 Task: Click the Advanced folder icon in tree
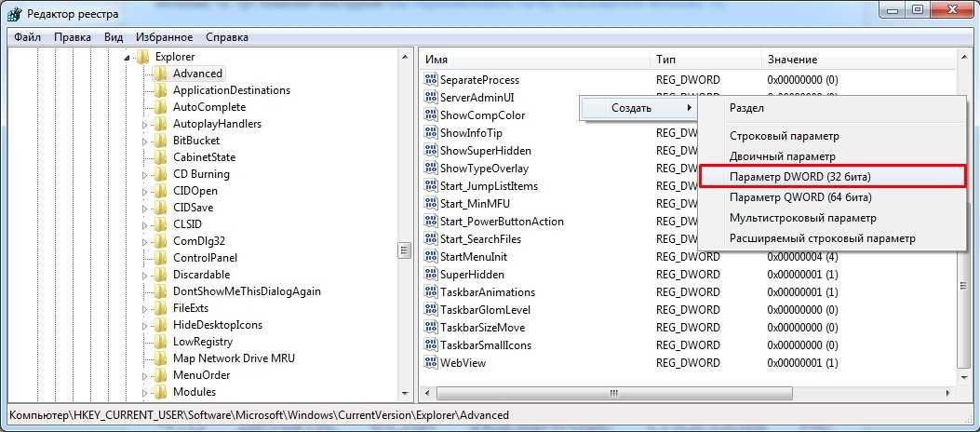161,74
